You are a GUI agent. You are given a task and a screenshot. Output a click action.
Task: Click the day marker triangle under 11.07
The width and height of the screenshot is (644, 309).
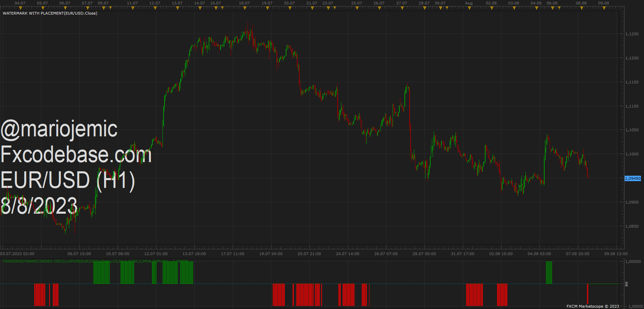133,8
